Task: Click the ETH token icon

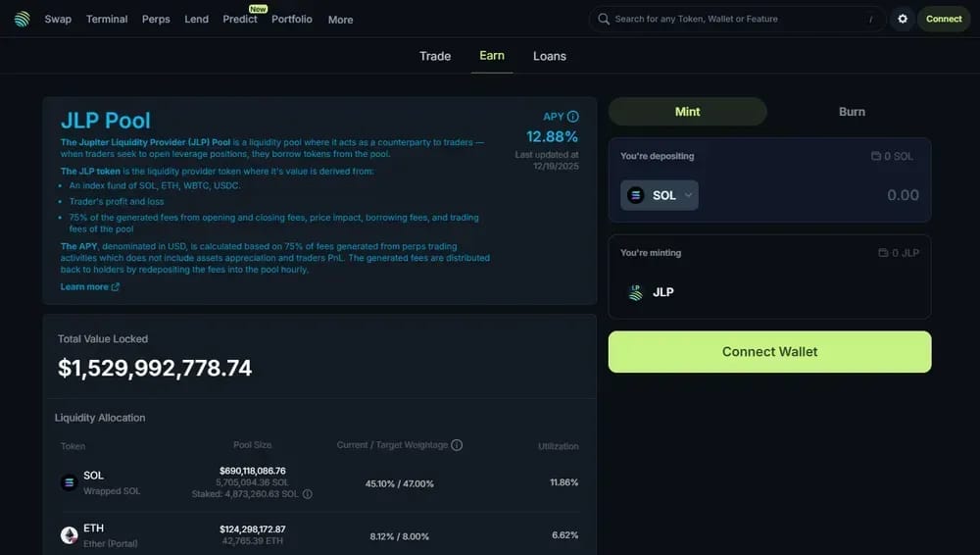Action: tap(69, 535)
